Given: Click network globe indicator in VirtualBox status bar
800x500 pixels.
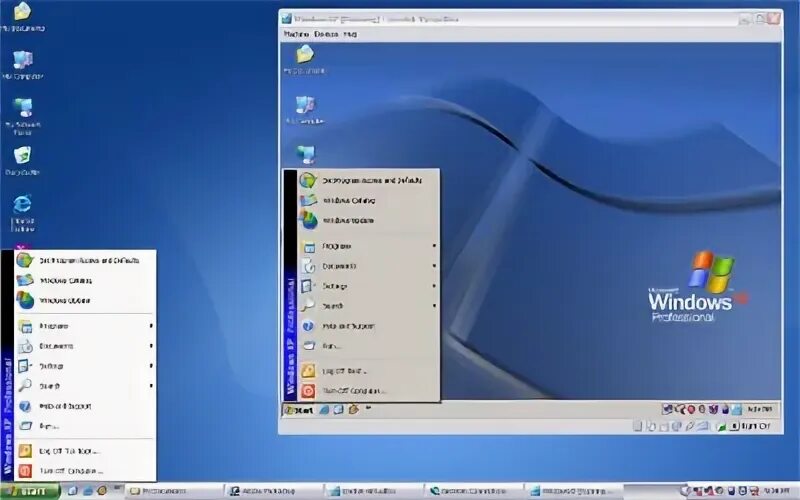Looking at the screenshot, I should (x=677, y=426).
